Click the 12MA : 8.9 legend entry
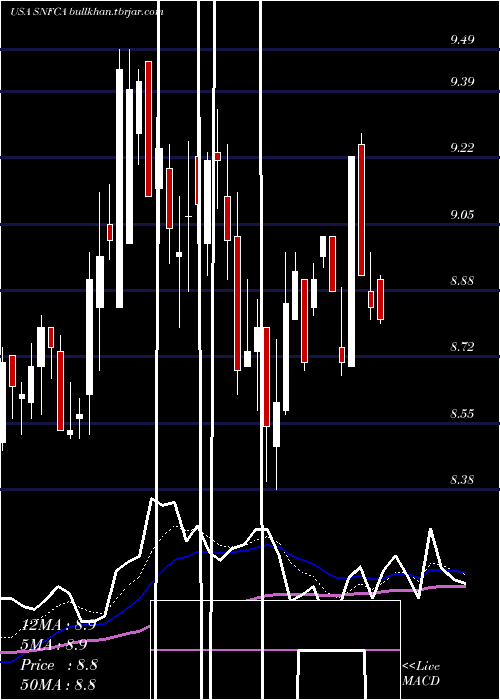 click(x=58, y=625)
